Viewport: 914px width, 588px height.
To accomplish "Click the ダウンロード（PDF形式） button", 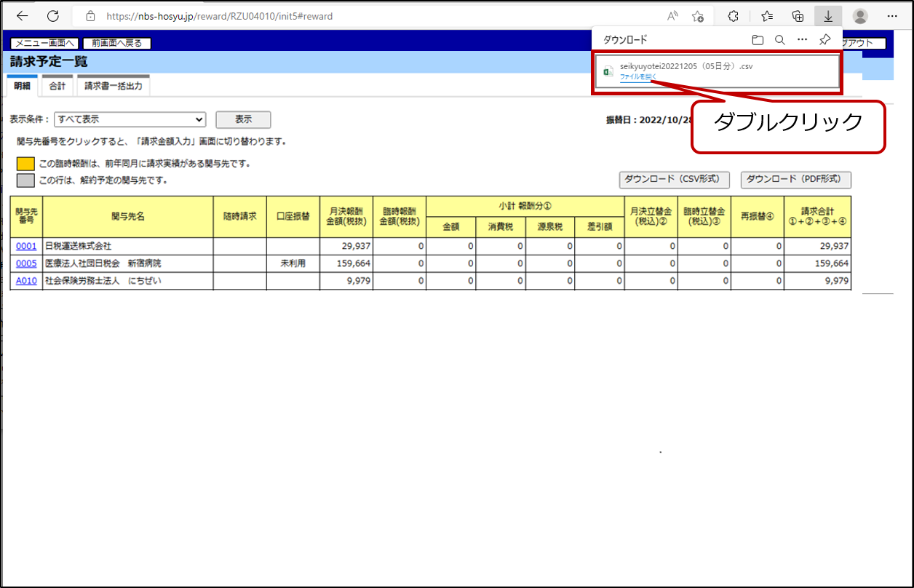I will pyautogui.click(x=795, y=179).
